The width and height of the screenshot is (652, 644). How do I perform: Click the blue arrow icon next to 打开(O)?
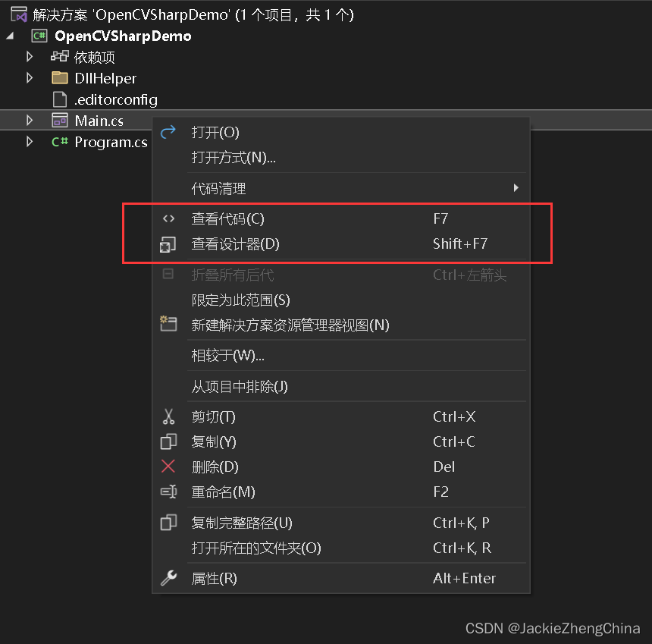tap(168, 131)
